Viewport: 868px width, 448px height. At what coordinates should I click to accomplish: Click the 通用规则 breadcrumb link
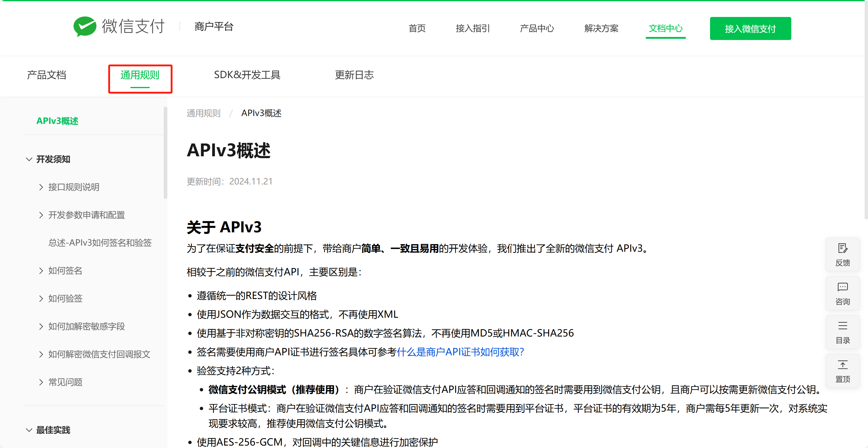click(x=203, y=113)
